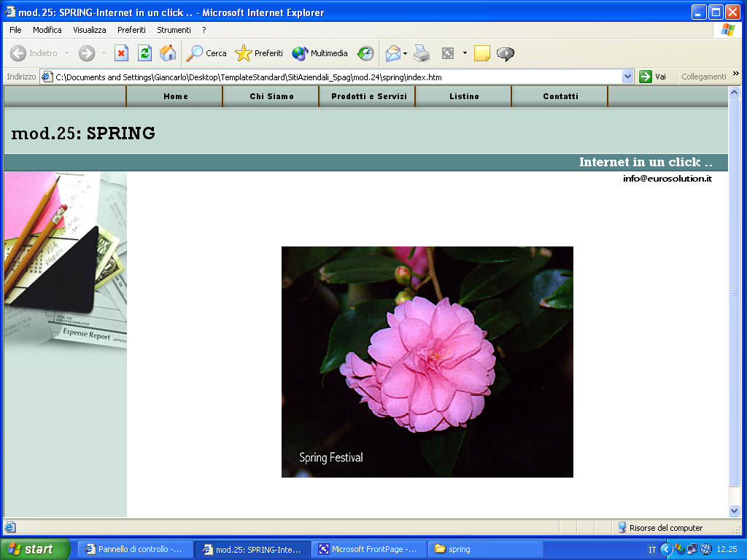Open the history clock icon

[365, 53]
